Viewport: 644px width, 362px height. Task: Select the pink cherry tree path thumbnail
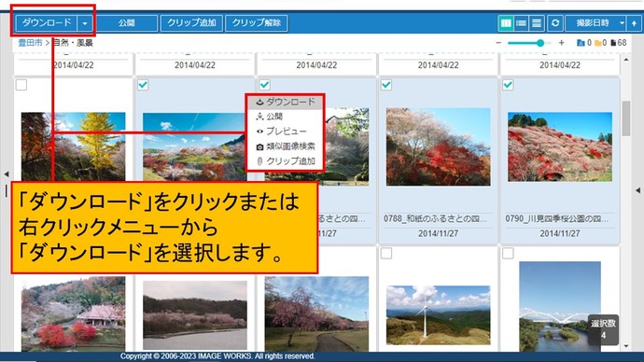(316, 314)
